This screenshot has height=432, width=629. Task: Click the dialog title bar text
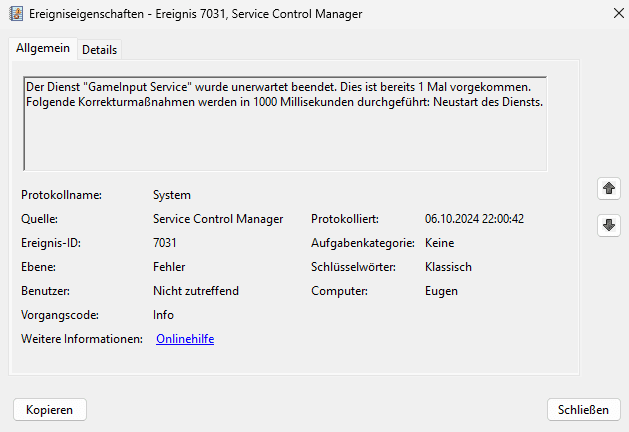click(x=198, y=14)
